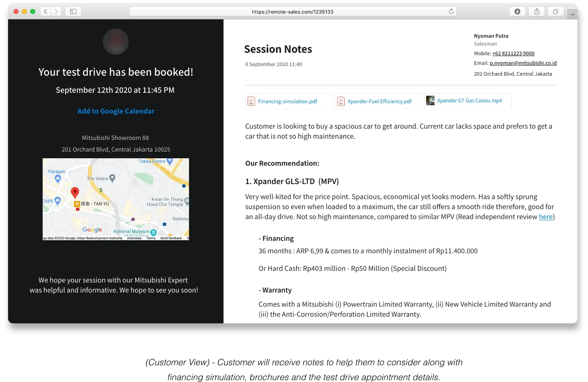Viewport: 588px width, 382px height.
Task: Click the browser Forward arrow
Action: [x=56, y=11]
